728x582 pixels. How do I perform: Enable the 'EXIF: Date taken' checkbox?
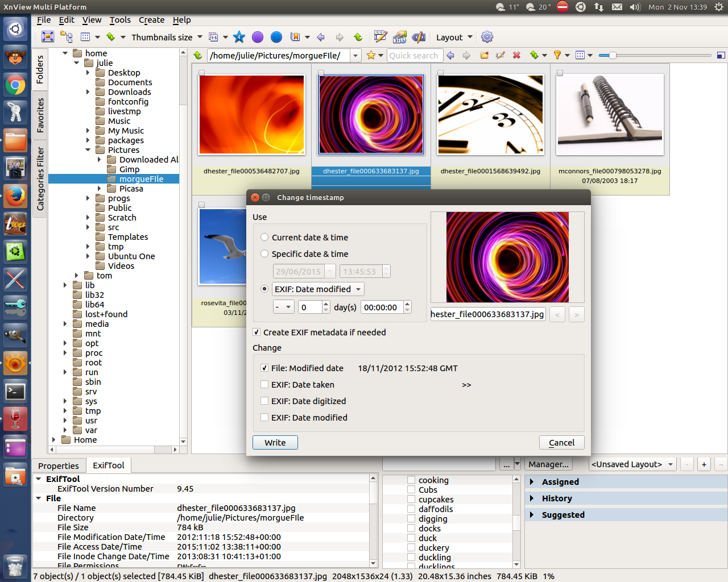(x=264, y=385)
